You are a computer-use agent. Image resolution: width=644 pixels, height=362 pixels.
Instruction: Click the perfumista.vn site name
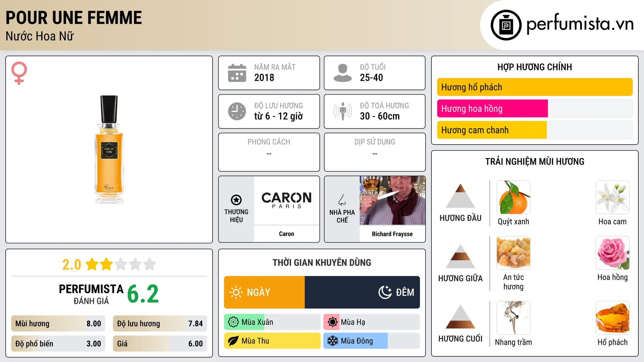click(580, 24)
